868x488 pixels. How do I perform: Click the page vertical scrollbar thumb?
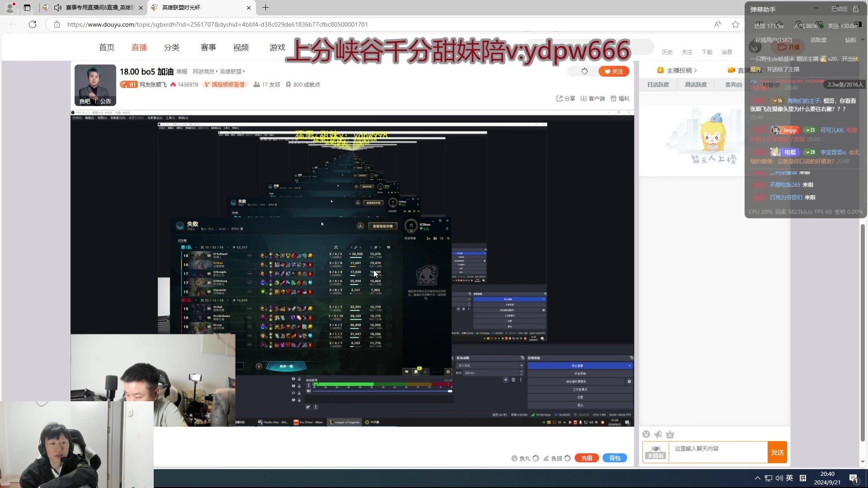863,332
